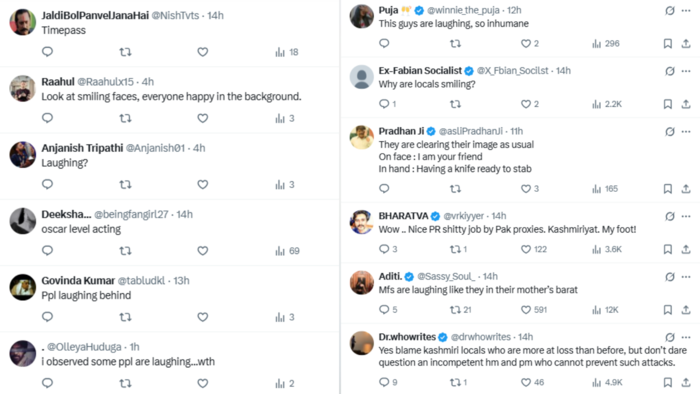The width and height of the screenshot is (700, 394).
Task: Open more options on Puja's tweet
Action: click(686, 11)
